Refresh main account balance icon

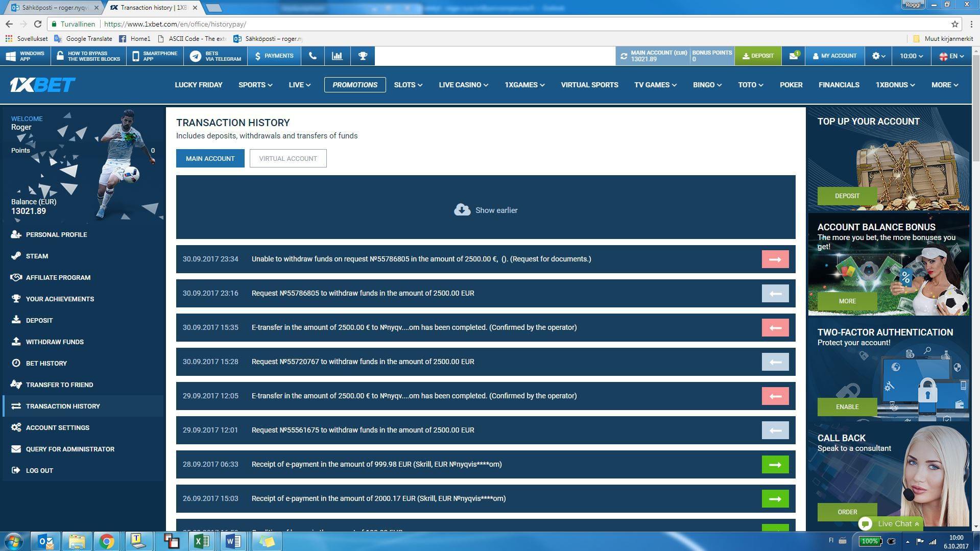pyautogui.click(x=624, y=56)
